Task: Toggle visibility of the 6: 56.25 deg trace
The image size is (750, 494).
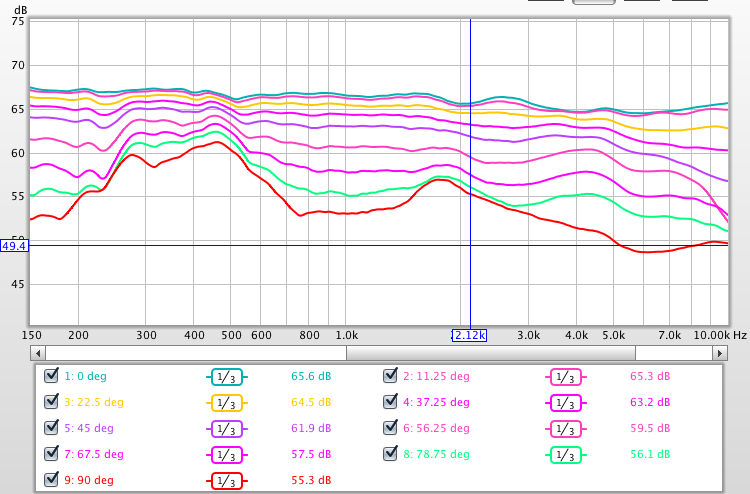Action: coord(390,429)
